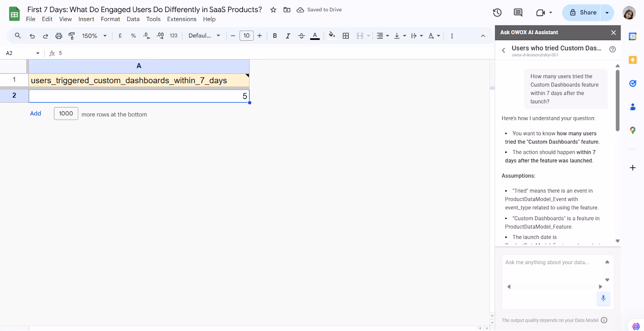Open the Extensions menu
The height and width of the screenshot is (331, 644).
[182, 19]
